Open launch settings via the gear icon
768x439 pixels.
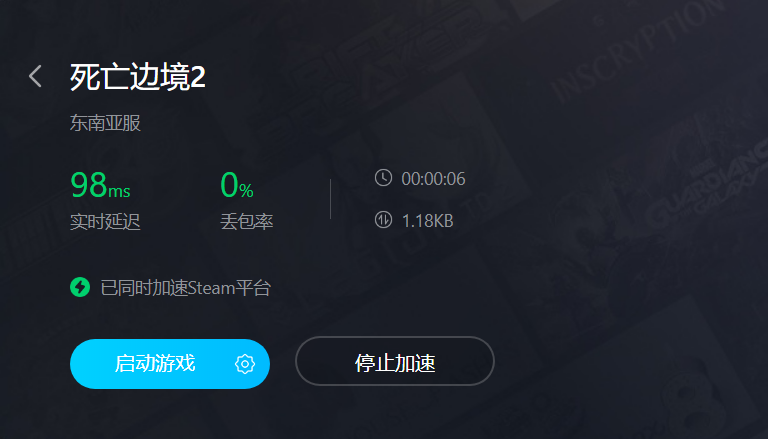[244, 364]
